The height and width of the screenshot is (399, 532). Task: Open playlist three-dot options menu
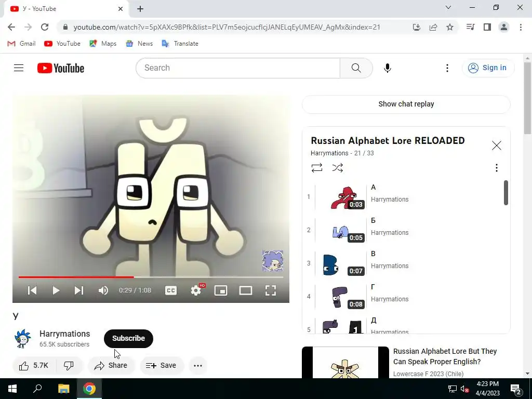496,168
